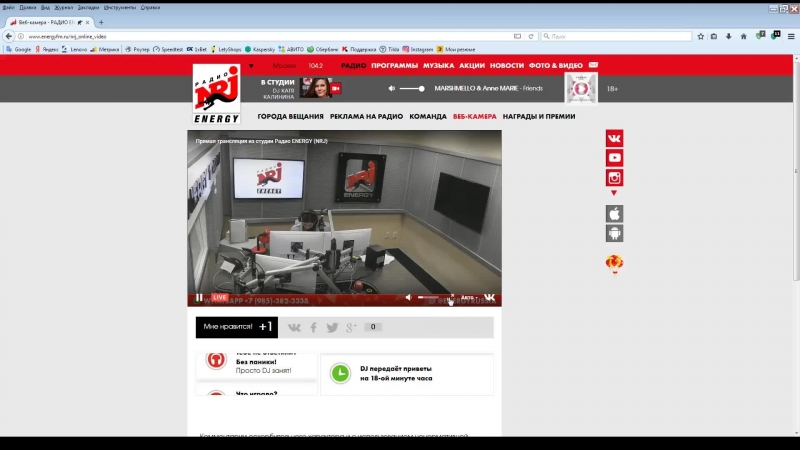Open the YouTube channel icon in sidebar

coord(614,158)
